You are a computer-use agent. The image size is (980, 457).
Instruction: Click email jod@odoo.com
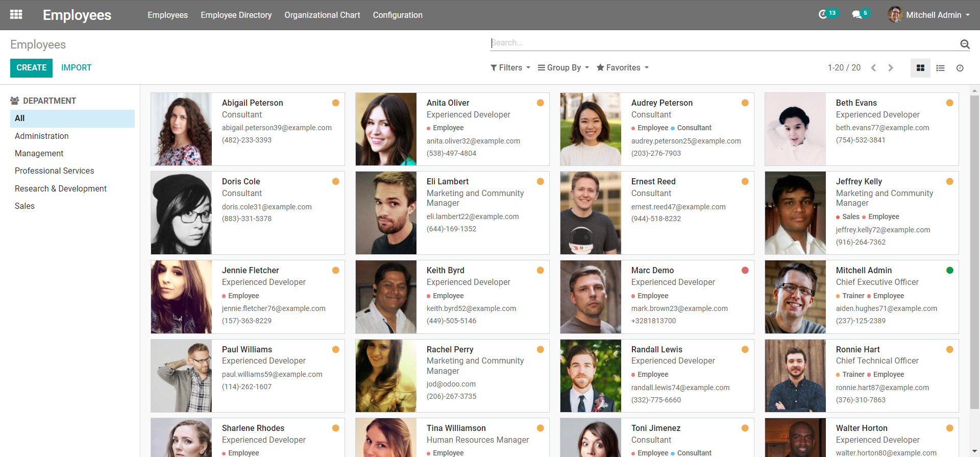(451, 384)
